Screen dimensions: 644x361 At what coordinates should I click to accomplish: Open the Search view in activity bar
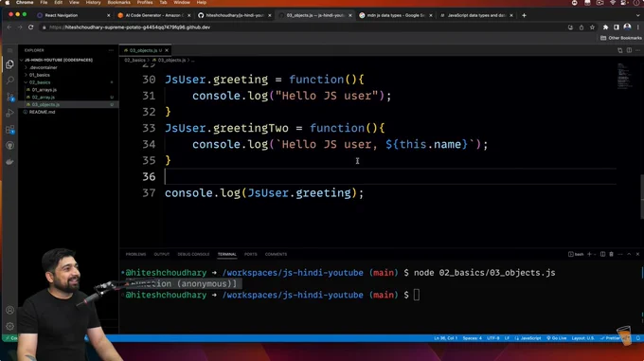9,81
